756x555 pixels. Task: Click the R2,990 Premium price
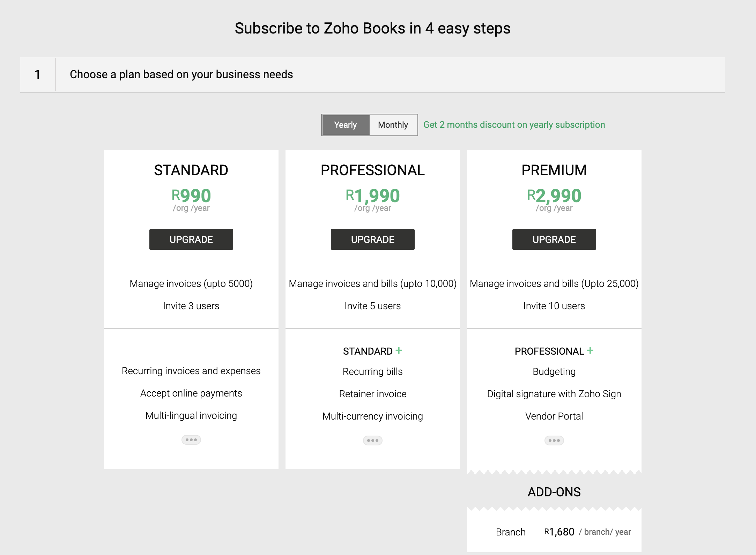click(554, 195)
